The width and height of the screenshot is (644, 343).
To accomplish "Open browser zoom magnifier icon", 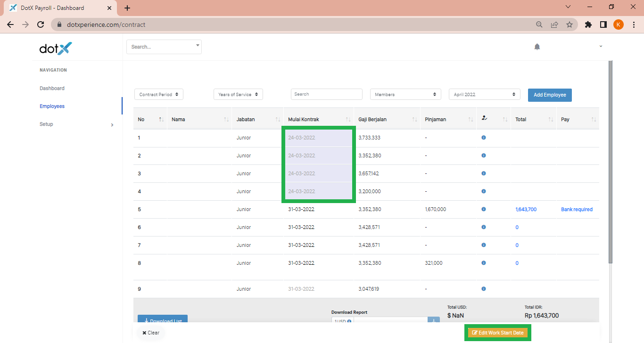I will [x=539, y=24].
